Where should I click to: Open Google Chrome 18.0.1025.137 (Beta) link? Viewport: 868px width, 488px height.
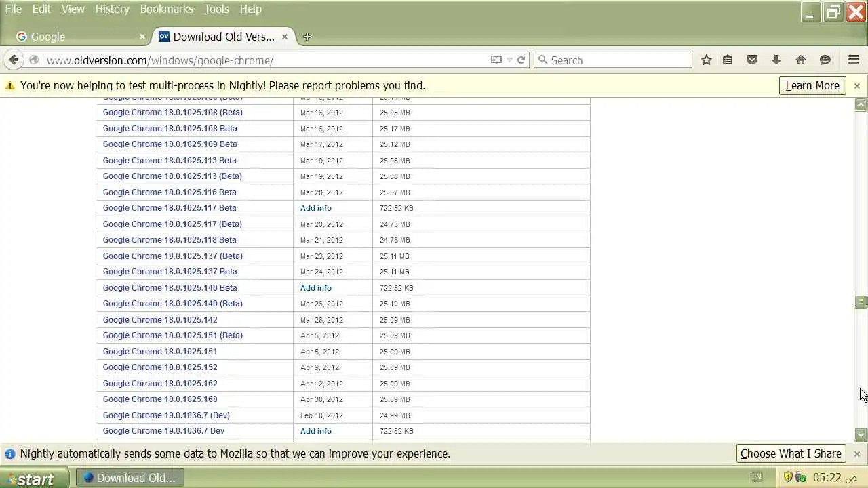(x=172, y=256)
